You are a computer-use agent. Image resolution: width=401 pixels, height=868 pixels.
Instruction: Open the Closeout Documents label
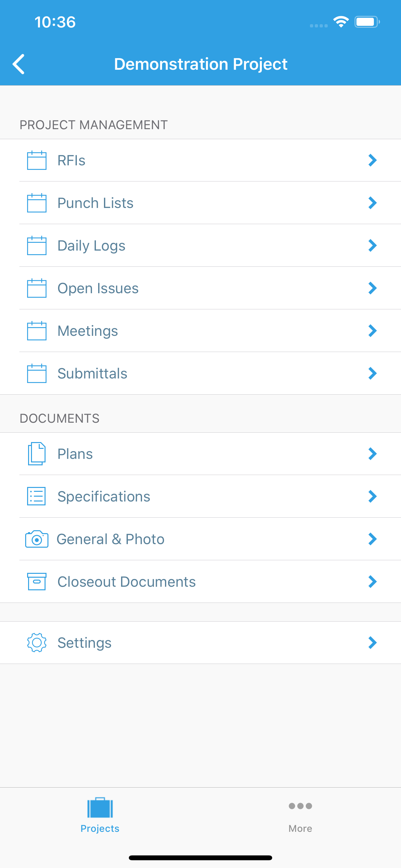click(x=127, y=582)
